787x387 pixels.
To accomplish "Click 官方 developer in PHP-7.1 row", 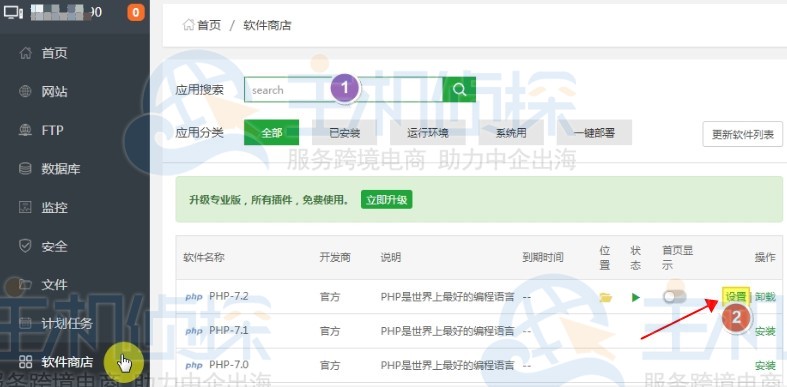I will click(330, 331).
